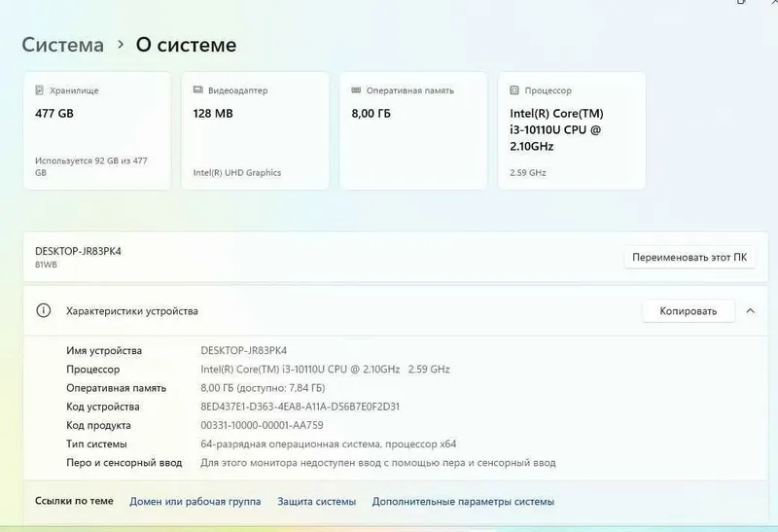The height and width of the screenshot is (532, 778).
Task: Collapse the Характеристики устройства section chevron
Action: [750, 310]
